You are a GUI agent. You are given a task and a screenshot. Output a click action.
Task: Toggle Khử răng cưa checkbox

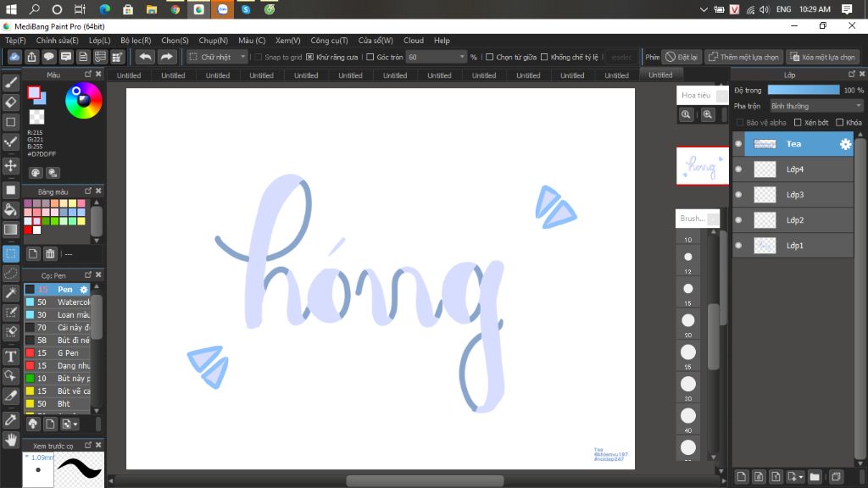click(x=309, y=57)
